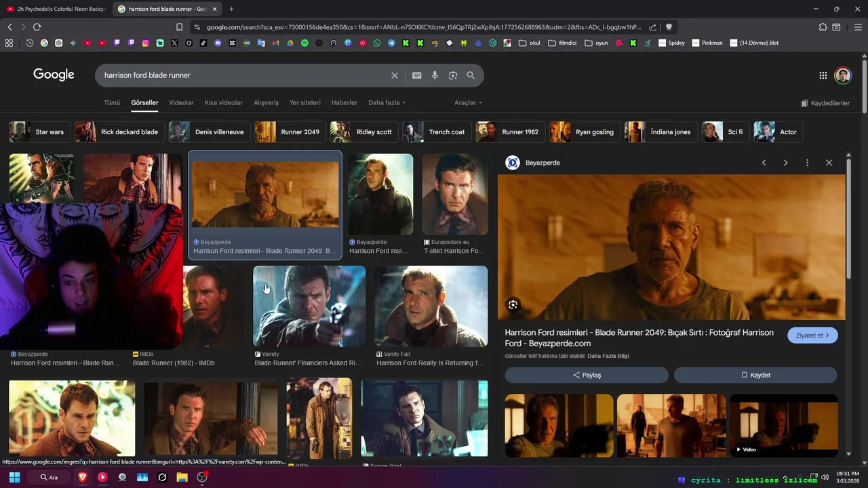Switch to the Haberler tab
This screenshot has width=868, height=488.
pyautogui.click(x=344, y=102)
